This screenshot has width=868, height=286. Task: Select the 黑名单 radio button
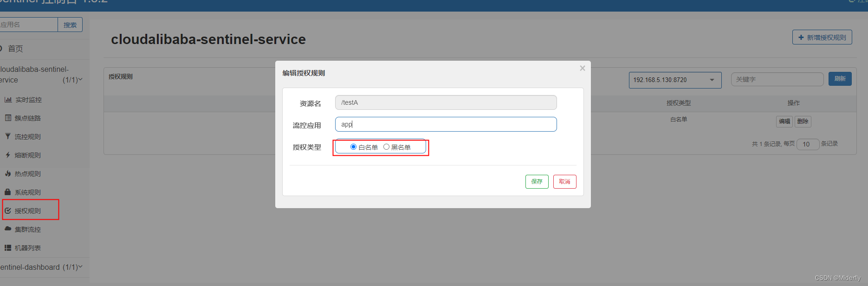tap(386, 147)
